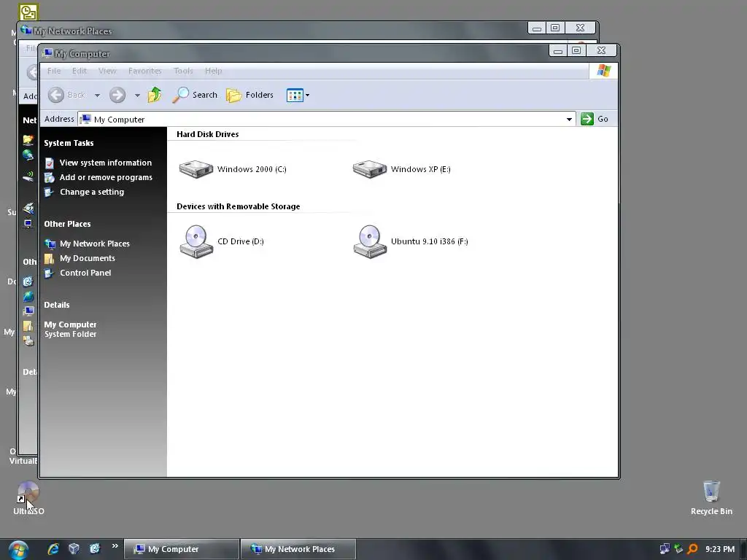Click the My Computer title bar icon

47,52
